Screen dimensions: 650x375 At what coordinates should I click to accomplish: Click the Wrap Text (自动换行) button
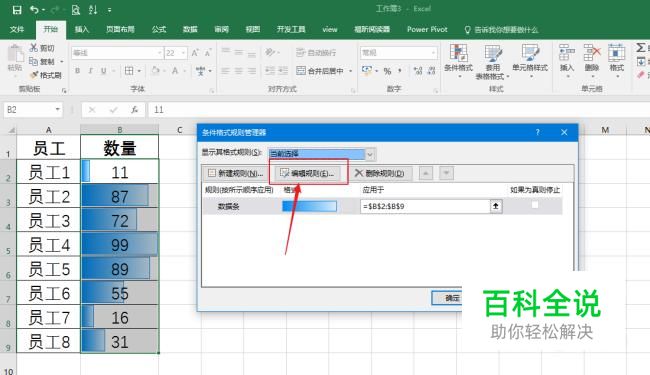tap(316, 53)
